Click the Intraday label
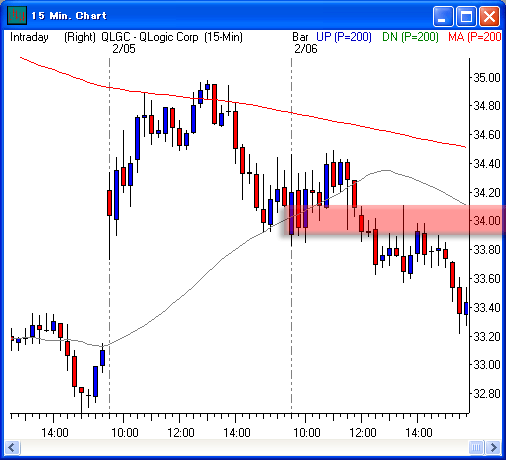 29,37
